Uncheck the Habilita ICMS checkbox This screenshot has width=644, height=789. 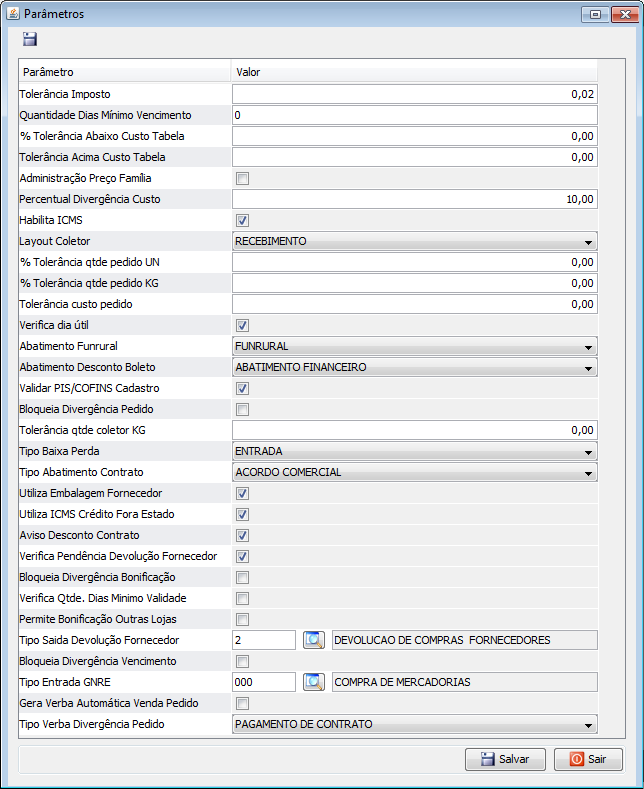pyautogui.click(x=243, y=220)
